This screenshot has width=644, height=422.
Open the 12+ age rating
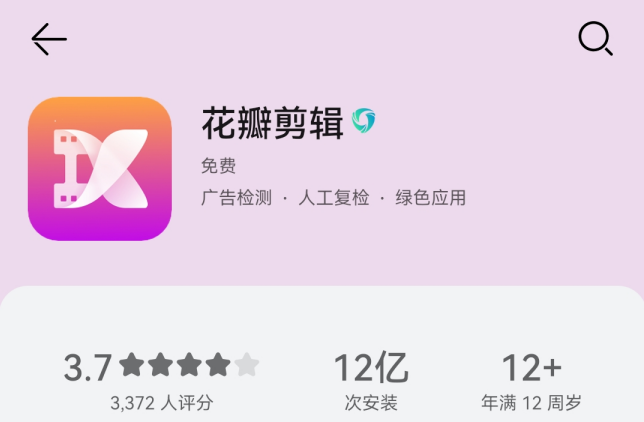pyautogui.click(x=531, y=367)
